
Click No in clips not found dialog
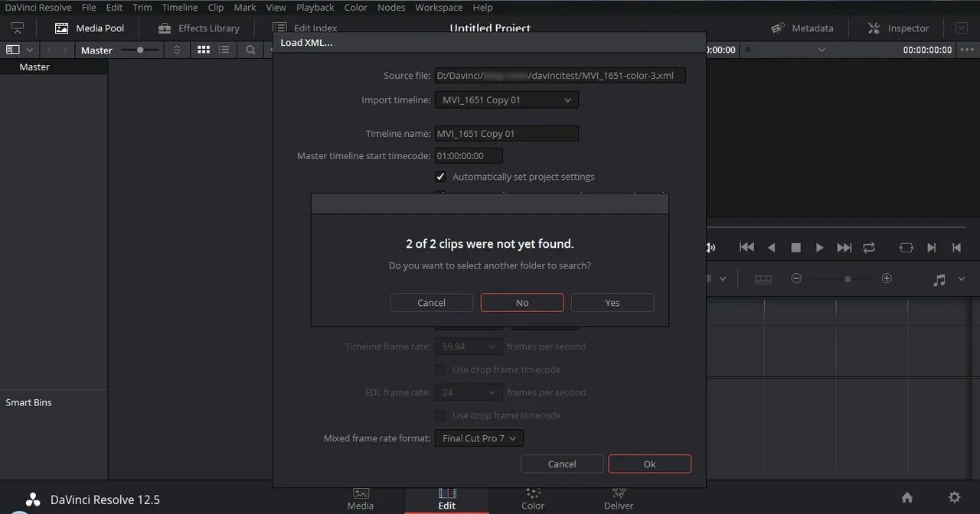[x=522, y=303]
